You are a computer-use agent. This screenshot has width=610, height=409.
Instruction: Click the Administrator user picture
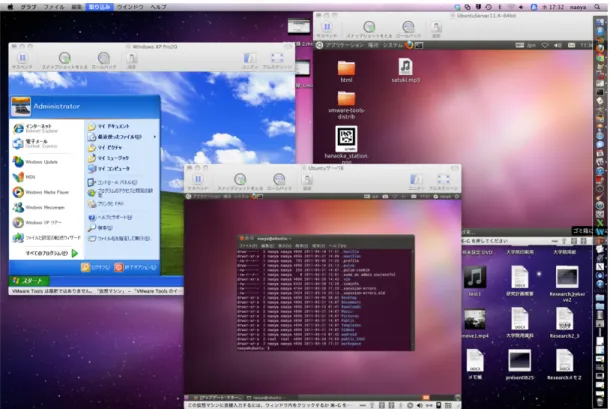(21, 107)
